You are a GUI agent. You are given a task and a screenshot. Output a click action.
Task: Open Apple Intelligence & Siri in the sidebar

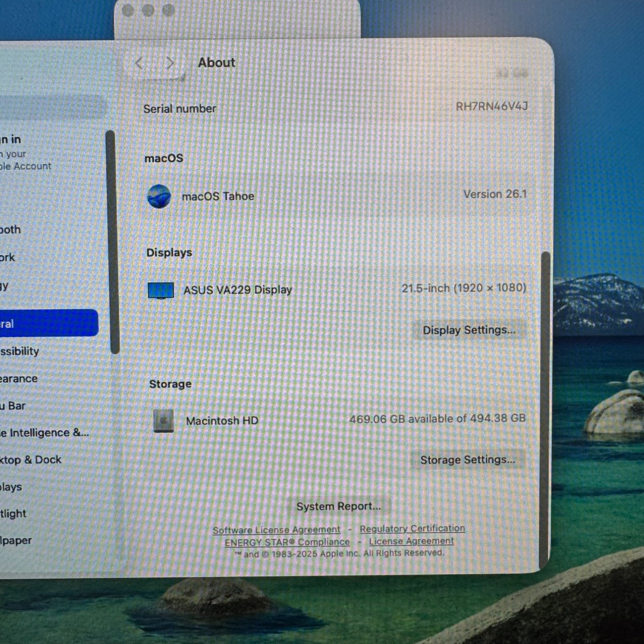click(x=45, y=433)
